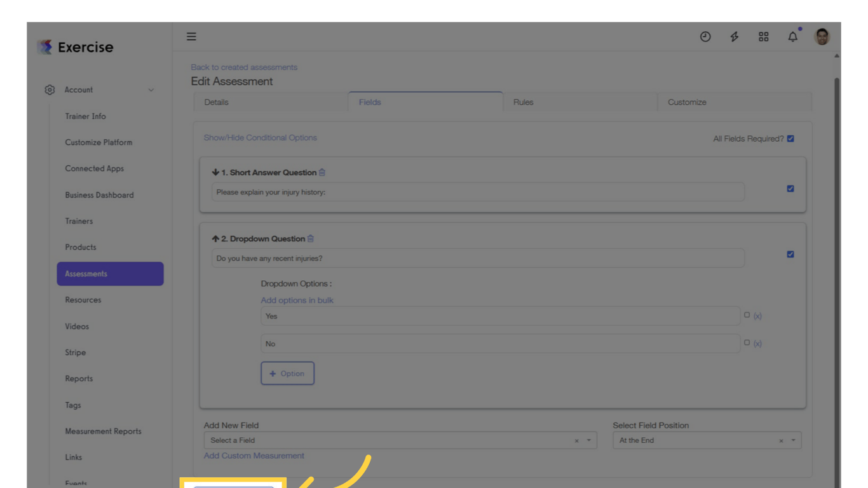Delete the Dropdown Question via trash icon
Image resolution: width=868 pixels, height=488 pixels.
tap(310, 238)
